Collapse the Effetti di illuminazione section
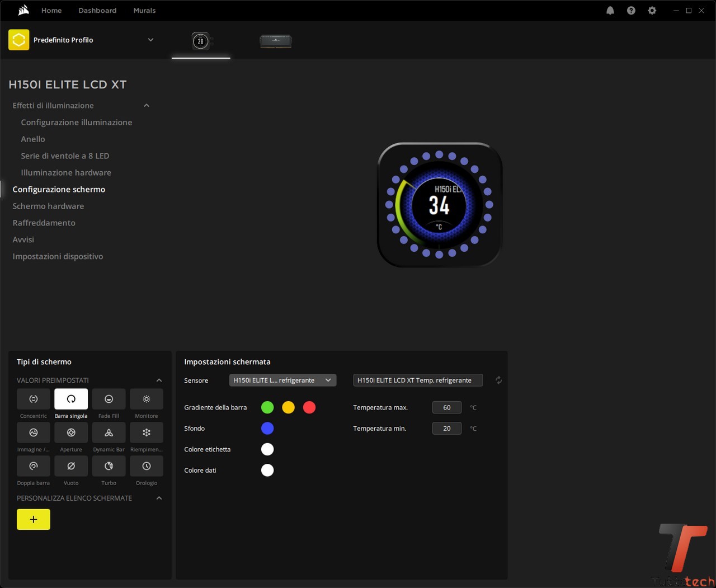The height and width of the screenshot is (588, 716). point(147,106)
